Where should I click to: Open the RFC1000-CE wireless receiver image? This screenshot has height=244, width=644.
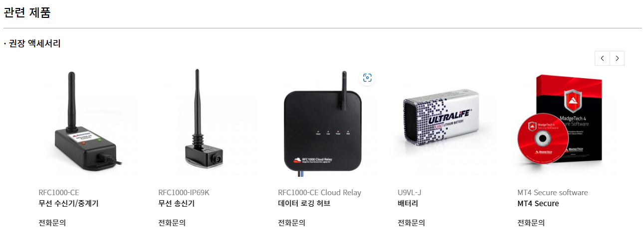click(x=88, y=122)
